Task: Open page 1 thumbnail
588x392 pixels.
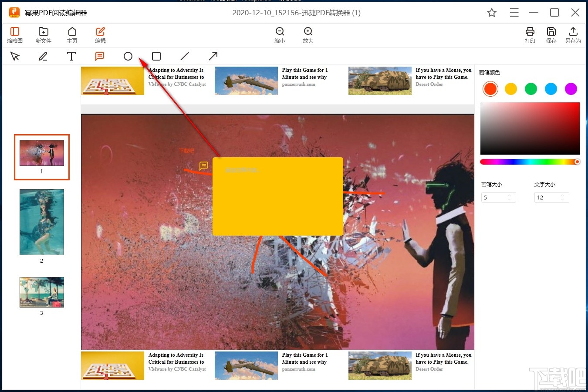Action: click(x=42, y=153)
